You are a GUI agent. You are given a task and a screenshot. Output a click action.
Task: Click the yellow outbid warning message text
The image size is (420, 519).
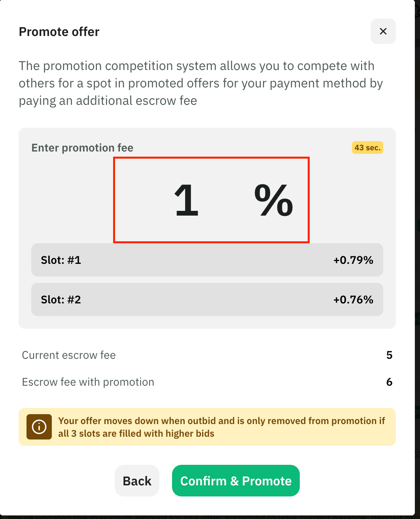tap(221, 427)
